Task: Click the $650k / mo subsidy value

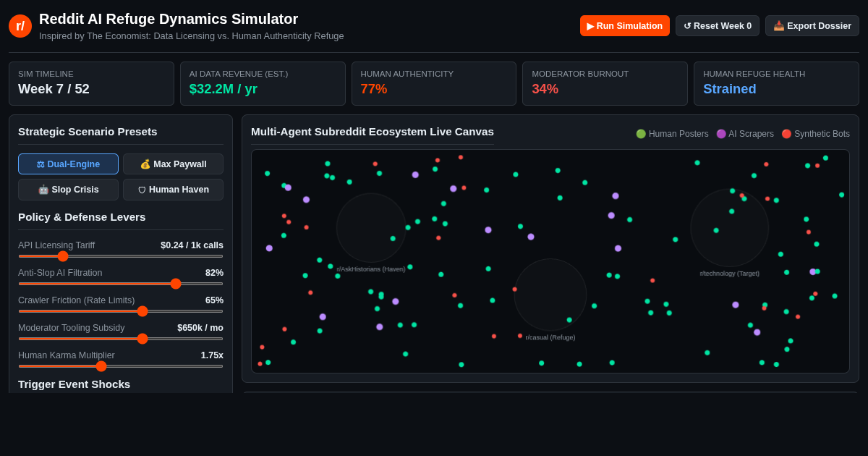Action: (x=200, y=328)
